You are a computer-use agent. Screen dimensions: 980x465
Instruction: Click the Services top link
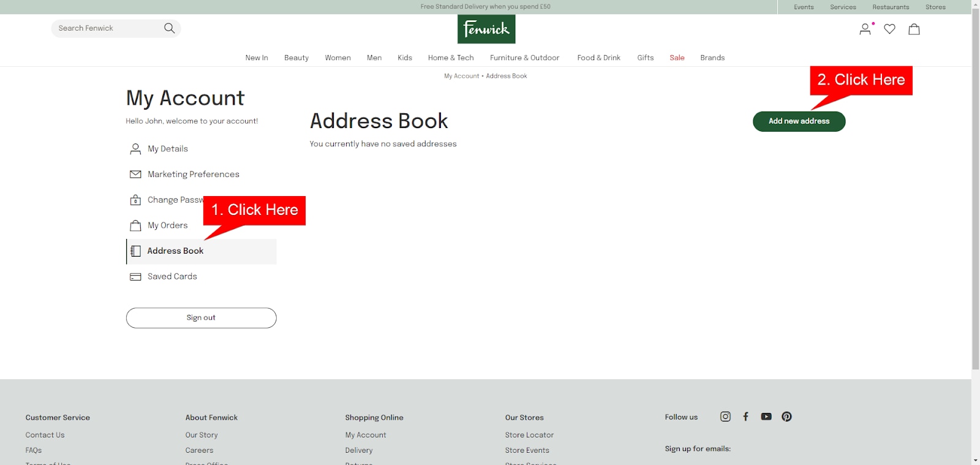[x=843, y=7]
